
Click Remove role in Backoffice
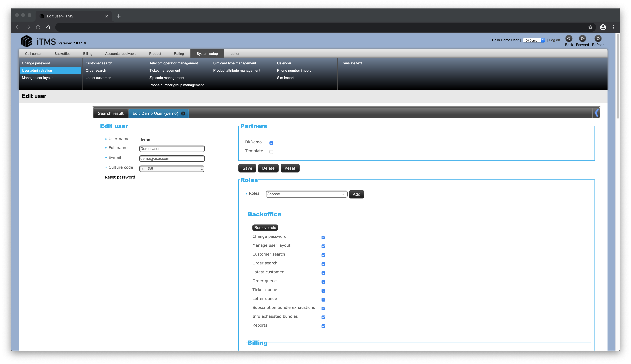click(265, 227)
